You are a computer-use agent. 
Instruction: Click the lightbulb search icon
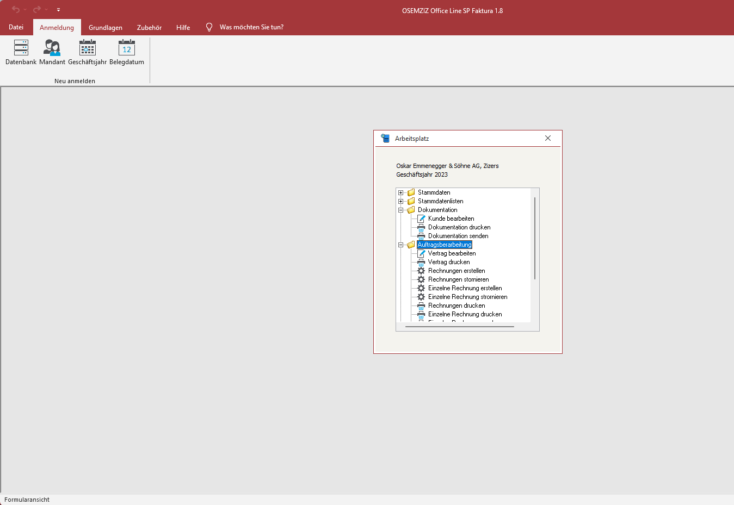[x=209, y=27]
